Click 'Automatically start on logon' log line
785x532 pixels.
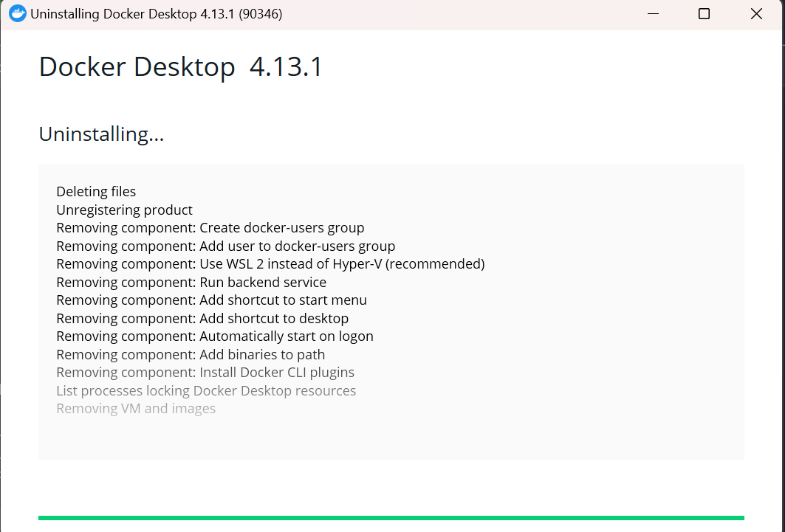[215, 336]
